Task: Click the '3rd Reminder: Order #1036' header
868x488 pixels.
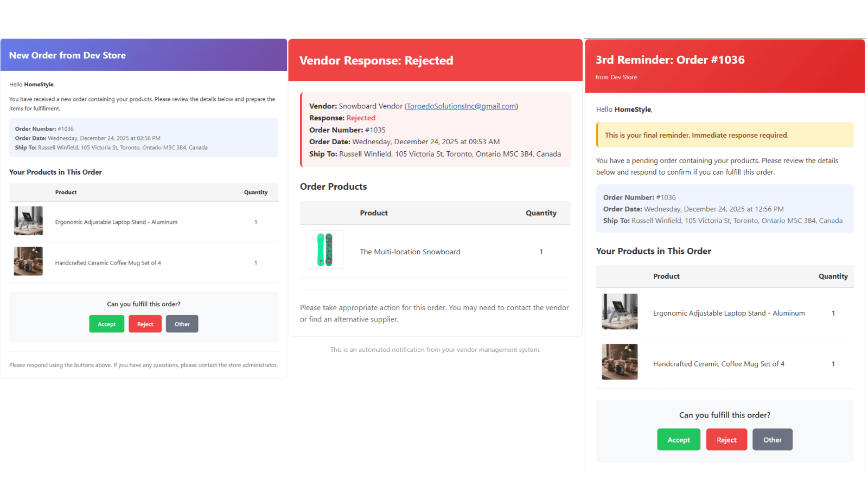Action: point(670,60)
